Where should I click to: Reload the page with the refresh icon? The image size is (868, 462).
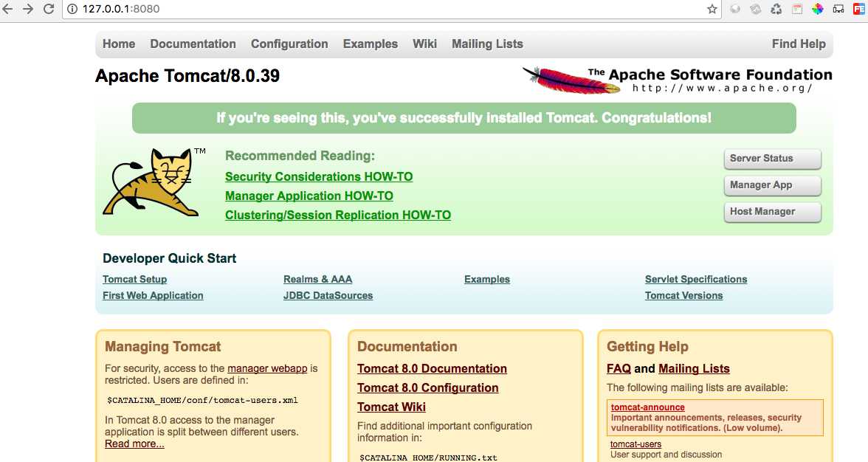pyautogui.click(x=49, y=9)
